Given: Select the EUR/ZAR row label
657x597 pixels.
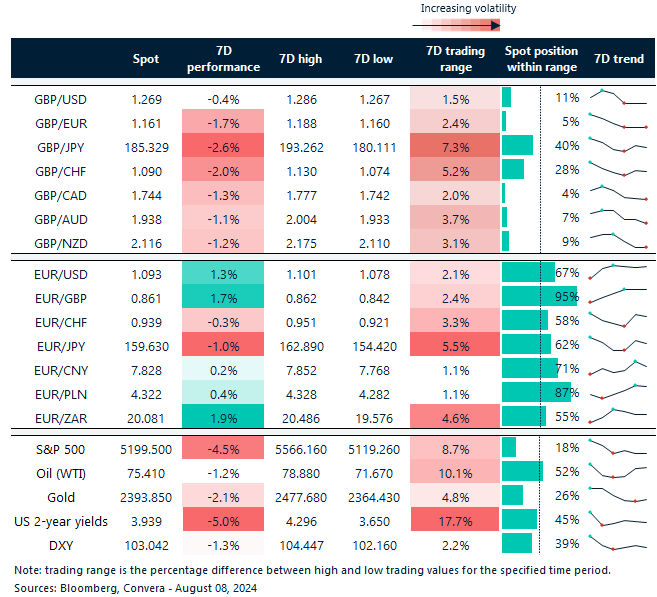Looking at the screenshot, I should click(61, 419).
